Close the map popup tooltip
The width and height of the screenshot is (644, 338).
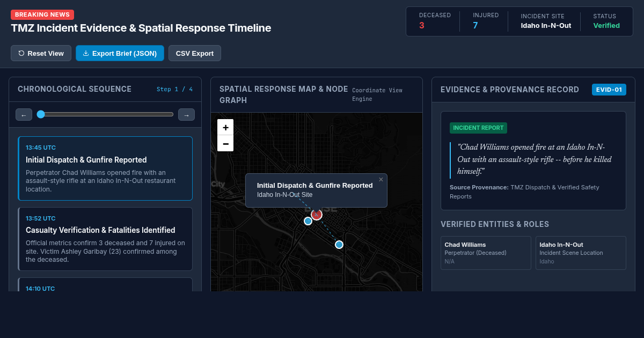[381, 180]
